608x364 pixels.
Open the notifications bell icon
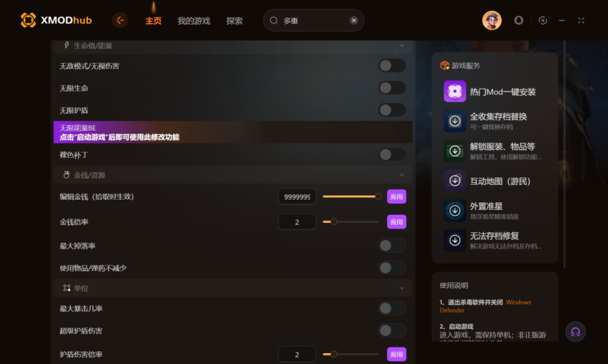coord(519,20)
